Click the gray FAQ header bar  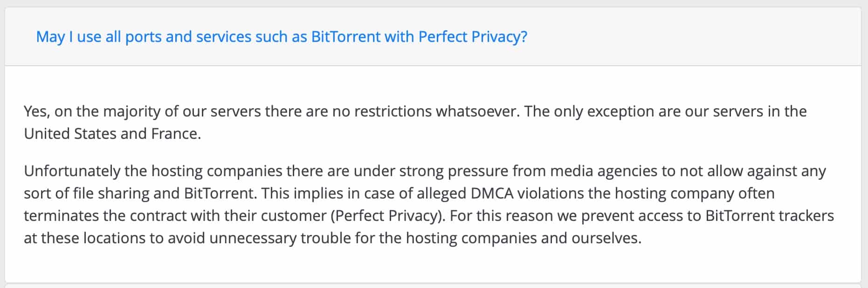point(433,36)
